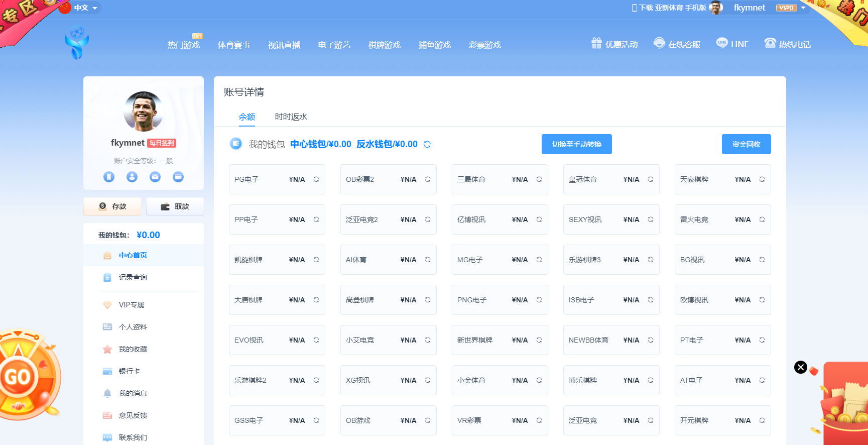Click the 存款 deposit button
868x445 pixels.
(113, 206)
